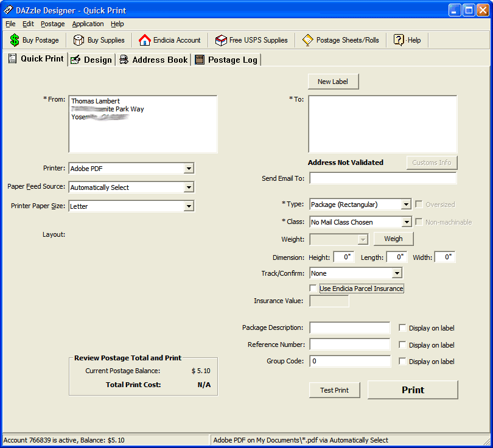Click the Address Book tab icon
493x448 pixels.
tap(124, 60)
